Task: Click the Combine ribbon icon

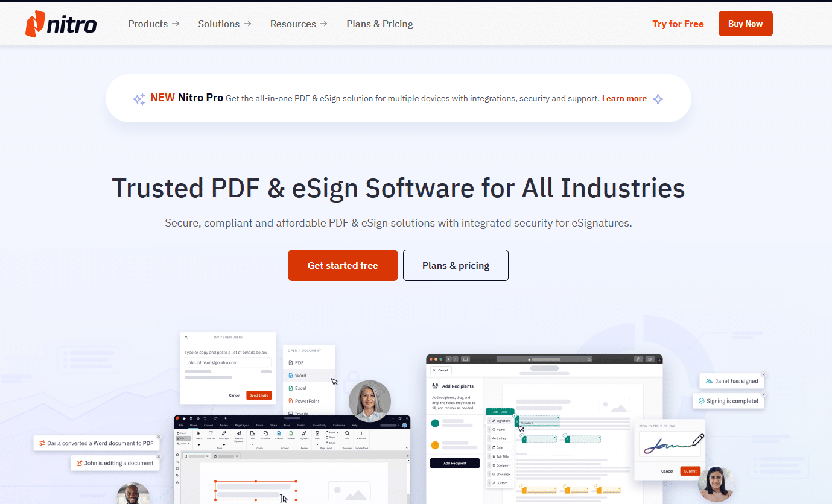Action: (265, 433)
